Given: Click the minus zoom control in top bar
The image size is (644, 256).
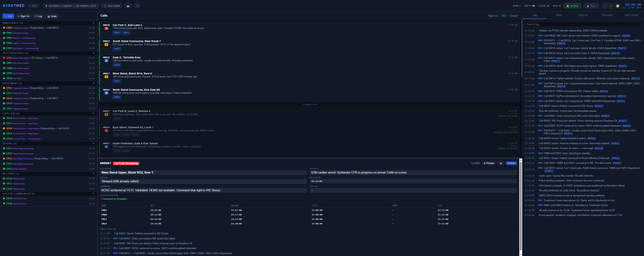Looking at the screenshot, I should click(605, 5).
